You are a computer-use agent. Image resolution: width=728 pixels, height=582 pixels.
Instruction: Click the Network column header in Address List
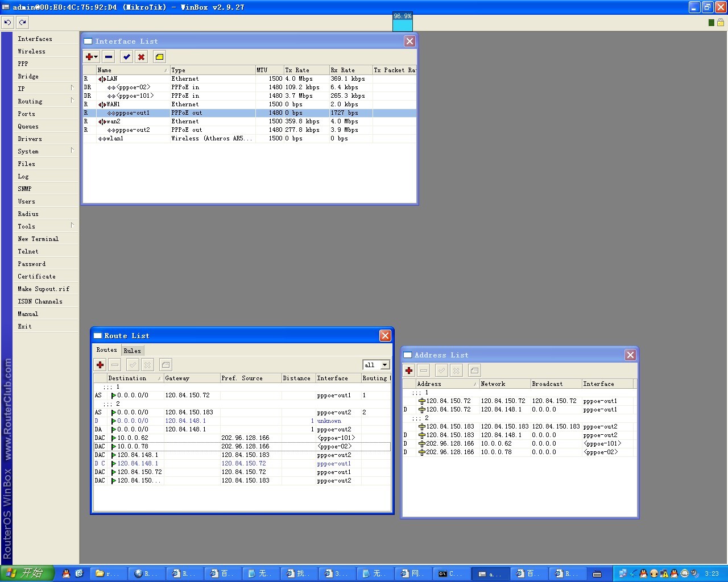(x=504, y=384)
